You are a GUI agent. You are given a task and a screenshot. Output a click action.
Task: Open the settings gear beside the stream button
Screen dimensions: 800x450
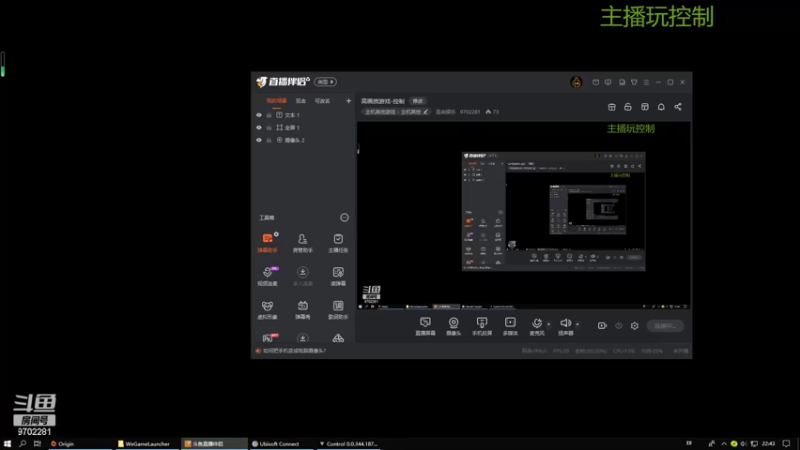[634, 326]
